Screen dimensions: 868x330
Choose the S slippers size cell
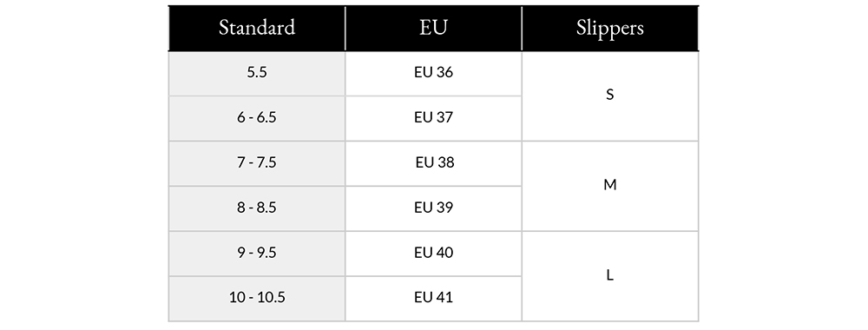610,96
